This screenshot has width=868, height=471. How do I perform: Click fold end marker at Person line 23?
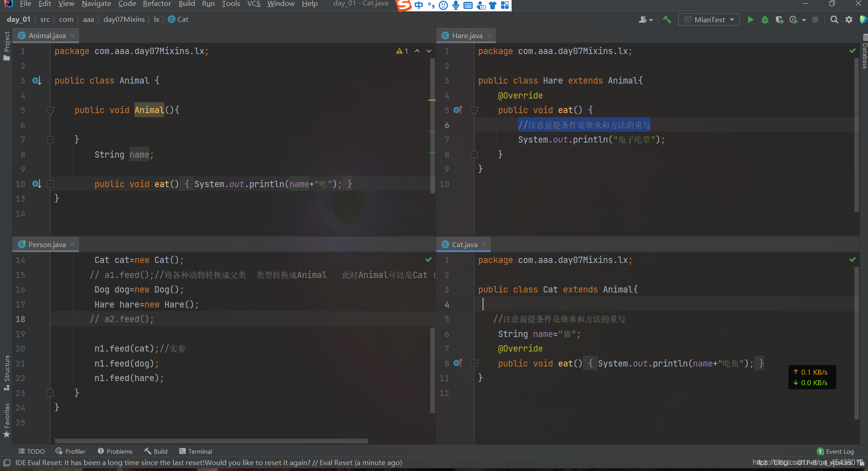pos(50,392)
